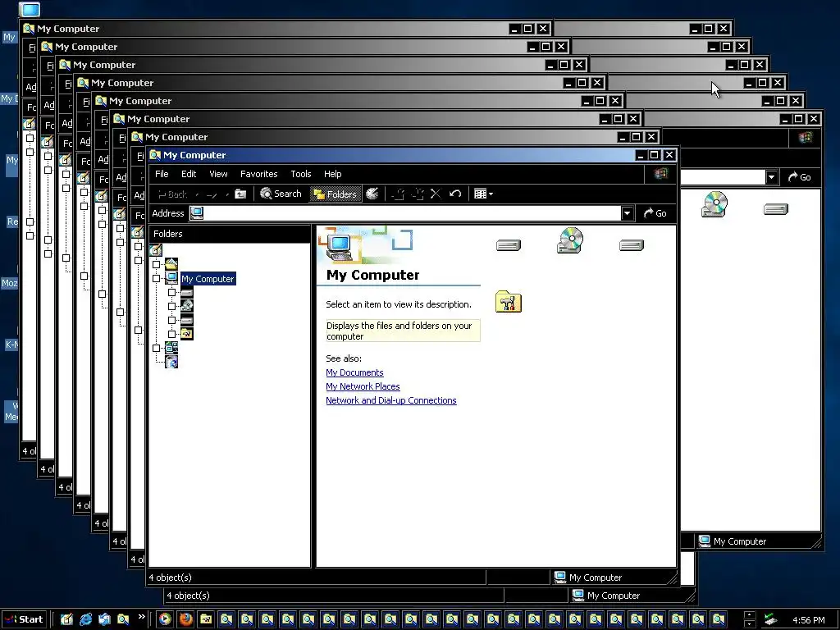The width and height of the screenshot is (840, 630).
Task: Open the Favorites menu
Action: (258, 174)
